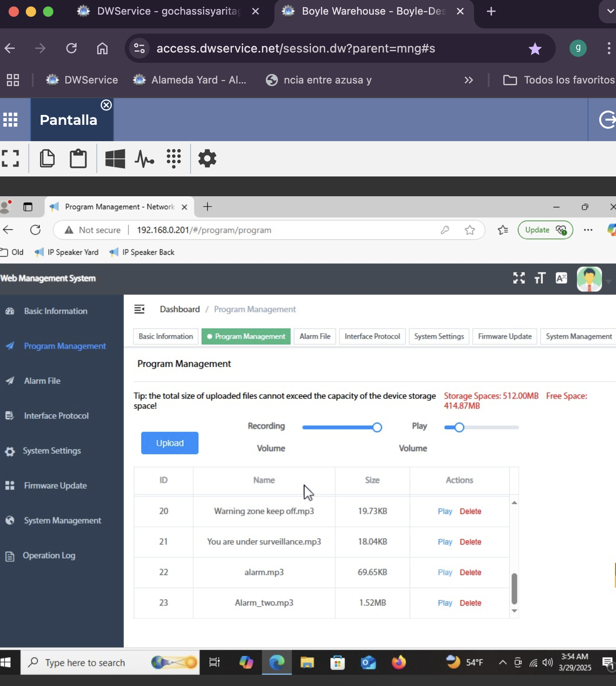This screenshot has width=616, height=686.
Task: Close the Pantalla session tab
Action: tap(106, 105)
